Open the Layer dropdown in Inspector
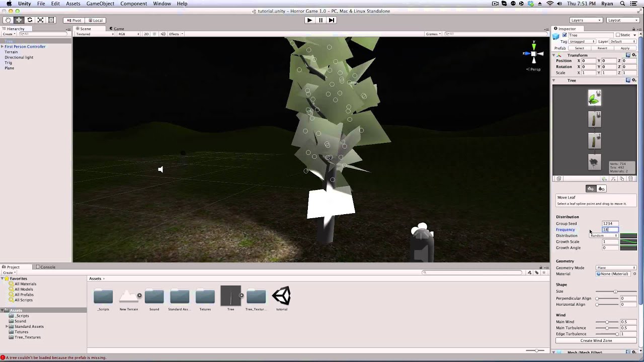The height and width of the screenshot is (362, 644). point(623,42)
